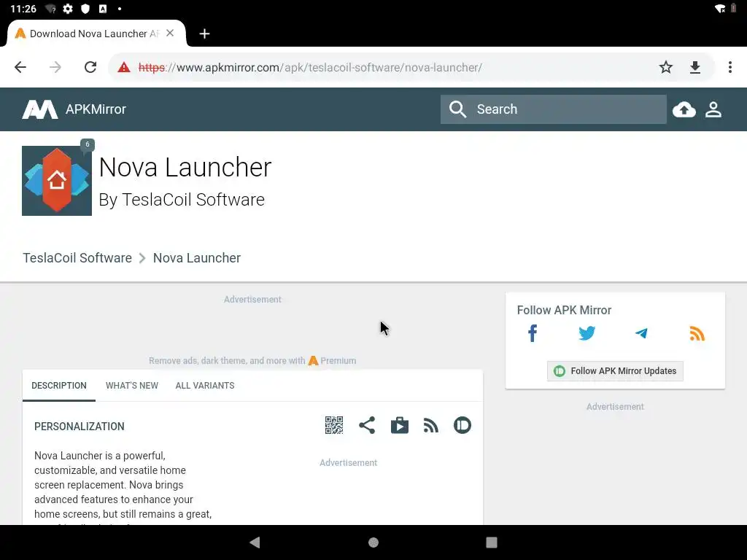747x560 pixels.
Task: Click the Nova Launcher breadcrumb link
Action: click(197, 258)
